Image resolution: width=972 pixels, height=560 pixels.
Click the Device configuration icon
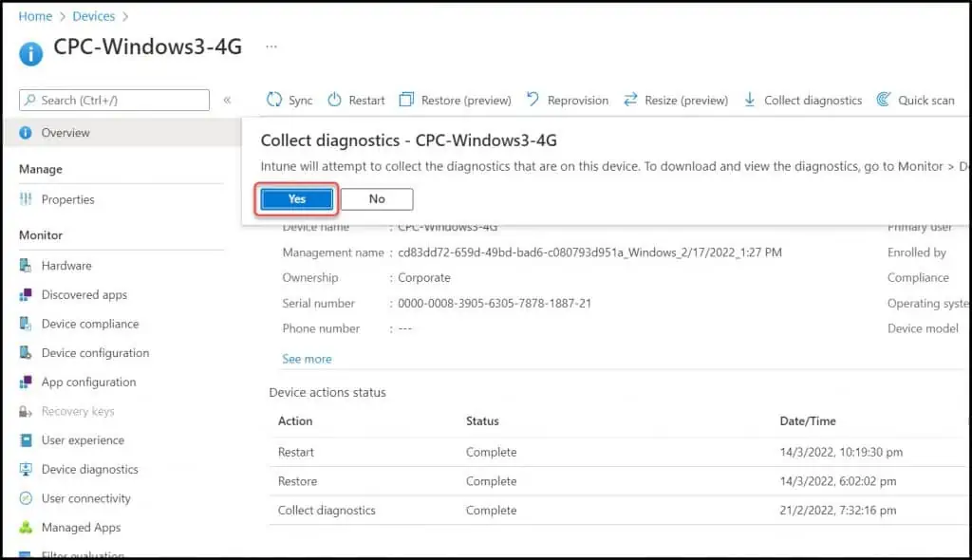pos(26,353)
